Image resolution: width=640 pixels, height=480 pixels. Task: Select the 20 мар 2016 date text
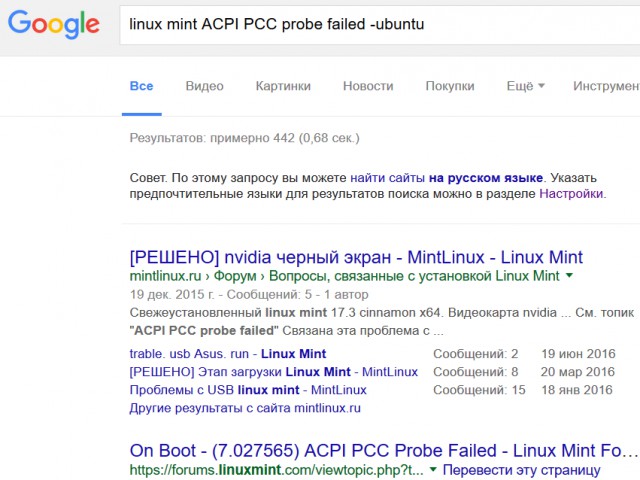pos(578,372)
